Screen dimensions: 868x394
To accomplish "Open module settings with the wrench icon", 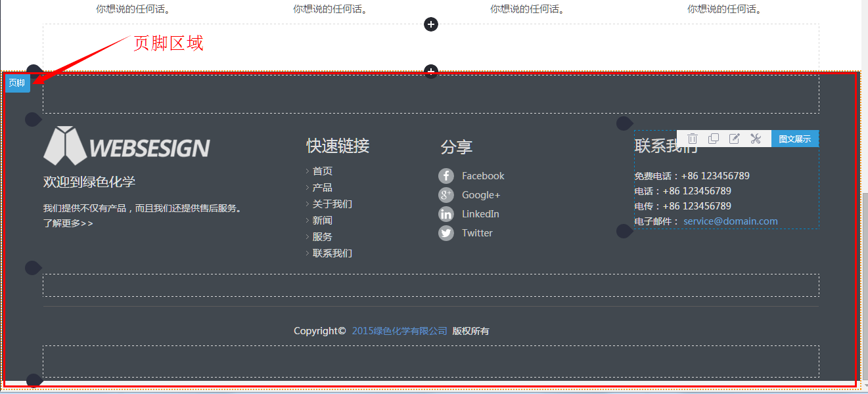I will 755,138.
